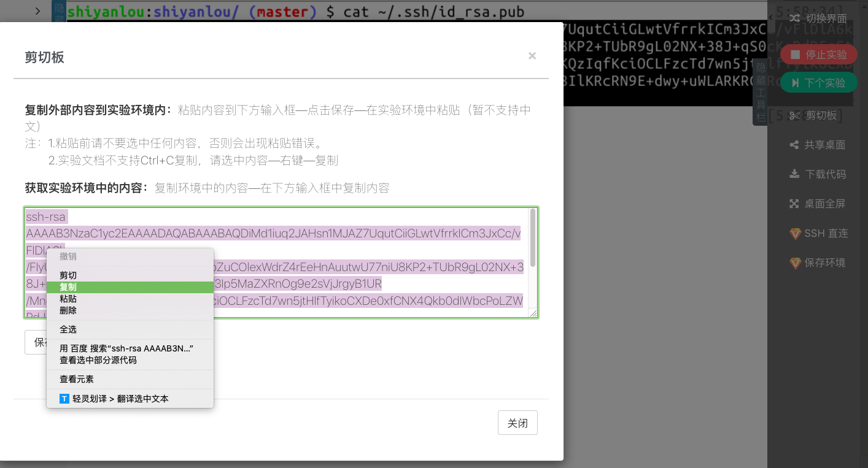Click the 关闭 button

tap(517, 423)
